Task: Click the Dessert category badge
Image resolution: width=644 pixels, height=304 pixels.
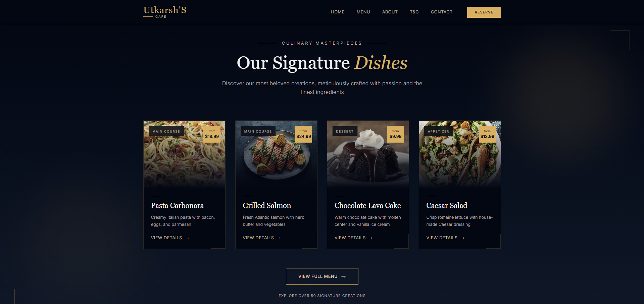Action: tap(345, 131)
